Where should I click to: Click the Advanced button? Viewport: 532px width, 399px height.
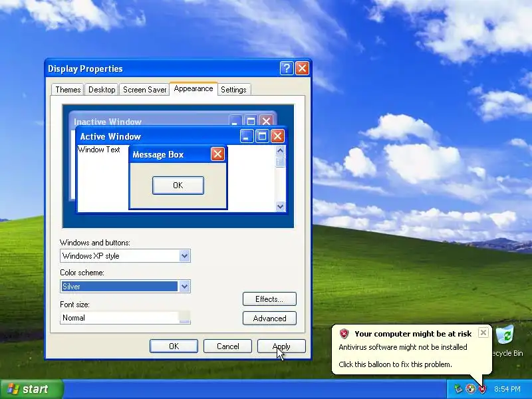pyautogui.click(x=269, y=319)
